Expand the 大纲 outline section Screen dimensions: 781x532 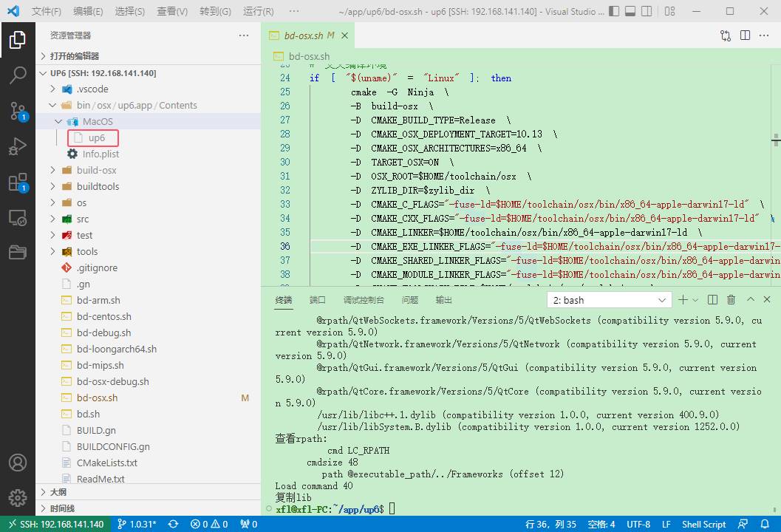58,492
